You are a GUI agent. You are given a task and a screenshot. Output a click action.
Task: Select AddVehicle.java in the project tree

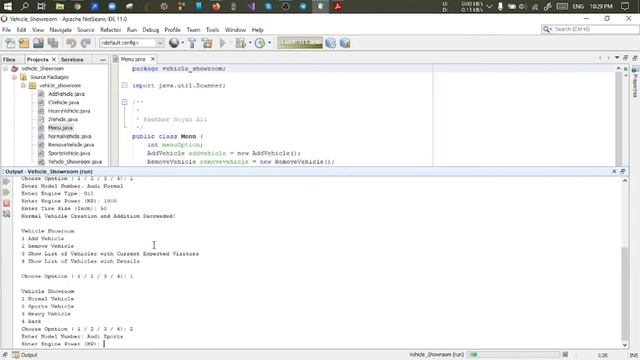[x=66, y=94]
